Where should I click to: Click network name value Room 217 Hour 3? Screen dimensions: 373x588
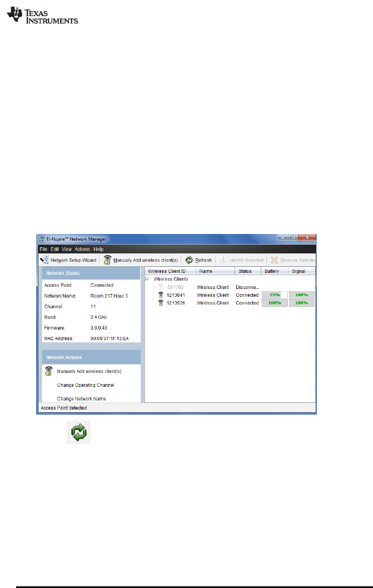coord(109,296)
